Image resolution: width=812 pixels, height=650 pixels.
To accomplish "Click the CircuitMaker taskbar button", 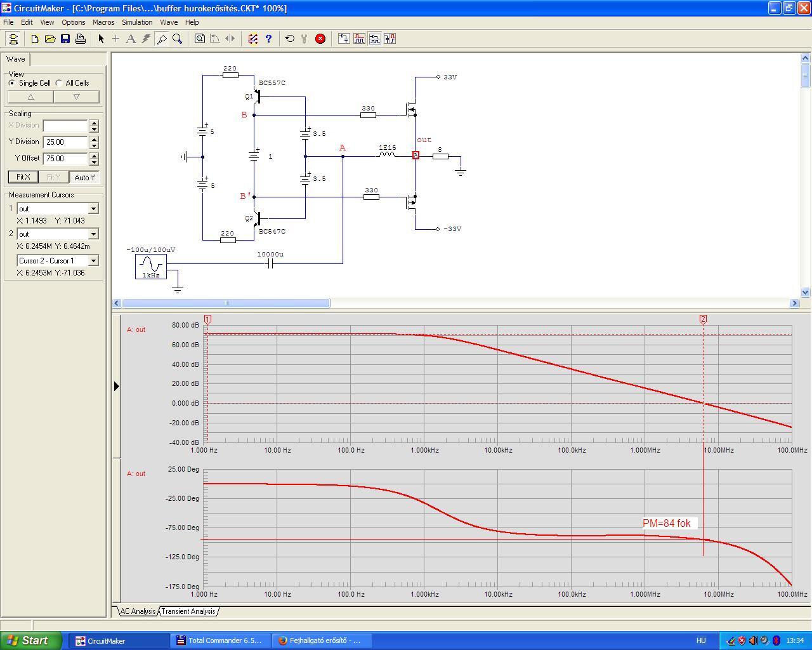I will pyautogui.click(x=119, y=640).
